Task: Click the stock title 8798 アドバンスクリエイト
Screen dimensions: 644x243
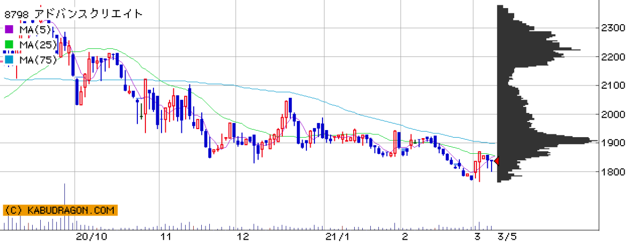Action: [74, 14]
